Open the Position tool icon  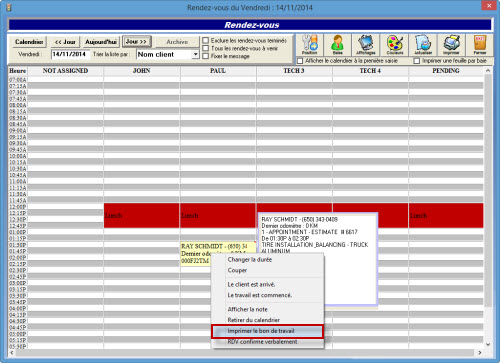(x=310, y=45)
